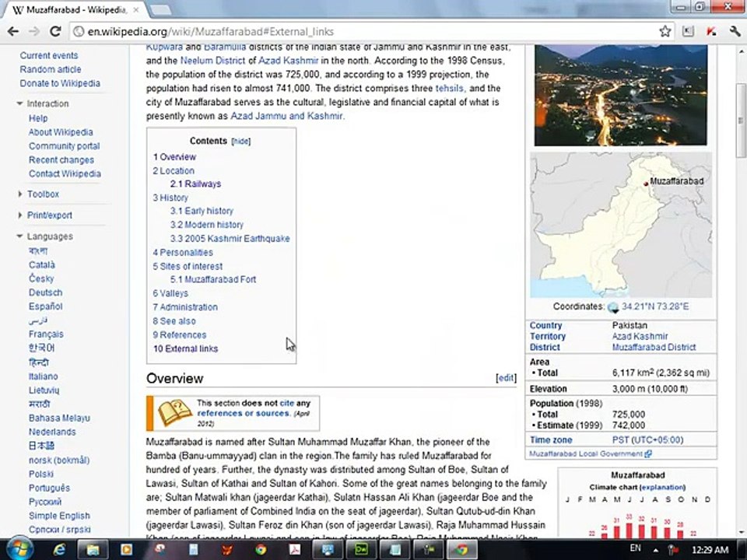Click the question-mark book unreferenced icon
This screenshot has height=560, width=747.
[174, 413]
